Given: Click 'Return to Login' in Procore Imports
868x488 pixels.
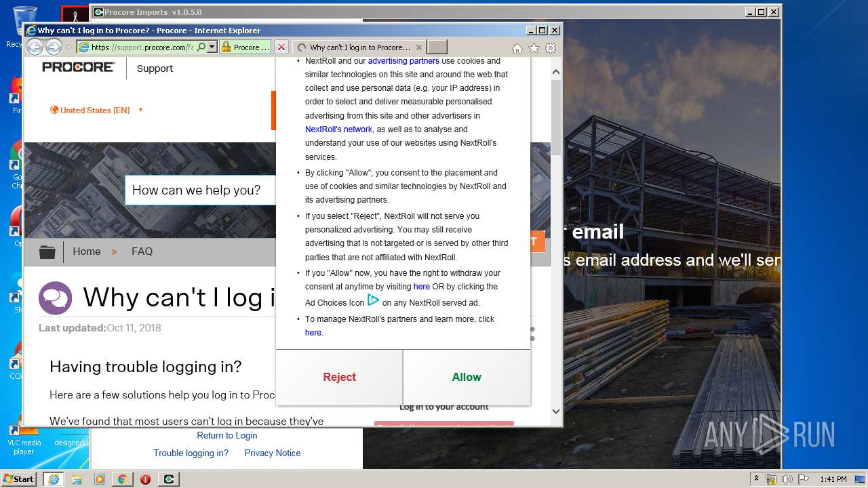Looking at the screenshot, I should pyautogui.click(x=227, y=436).
